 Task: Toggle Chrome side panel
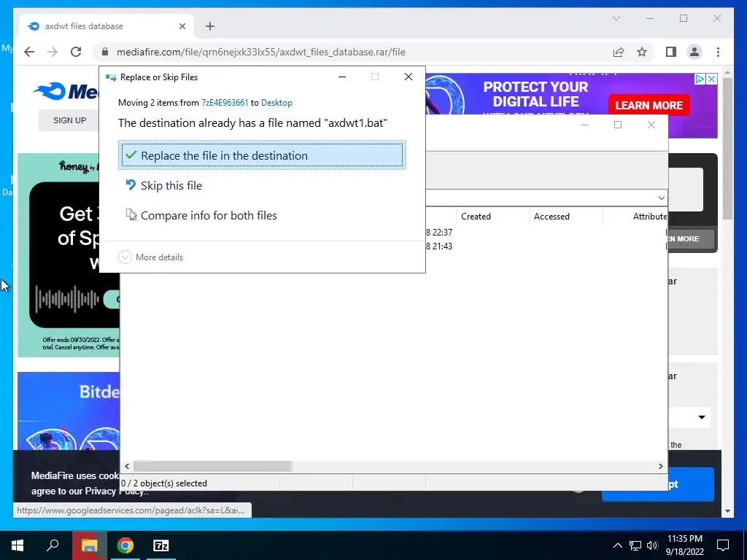[671, 52]
